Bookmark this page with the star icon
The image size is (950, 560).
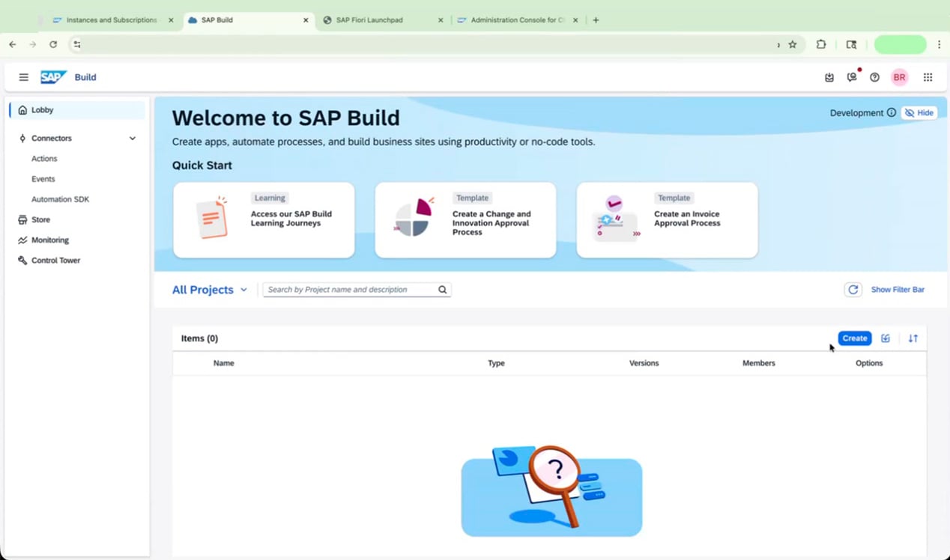click(793, 44)
